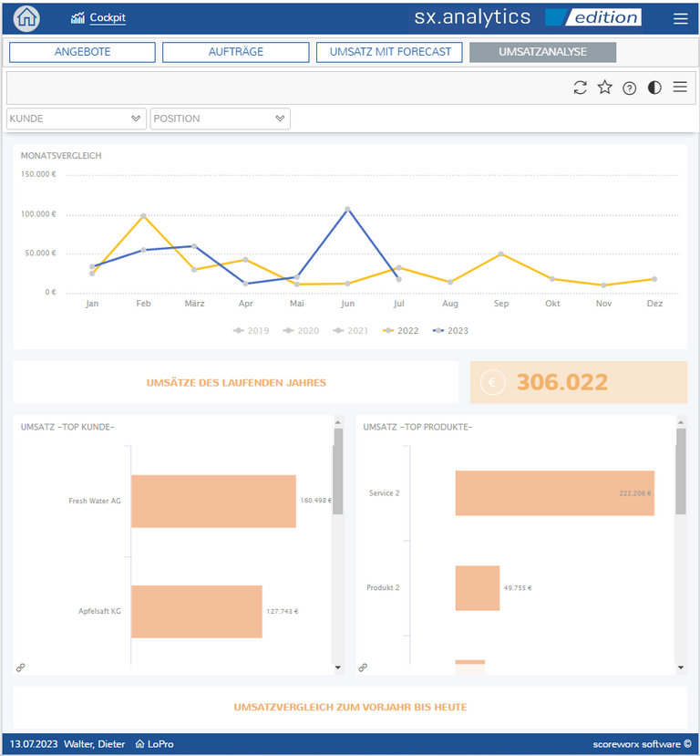Click the home icon in the header
This screenshot has width=700, height=756.
(x=27, y=18)
